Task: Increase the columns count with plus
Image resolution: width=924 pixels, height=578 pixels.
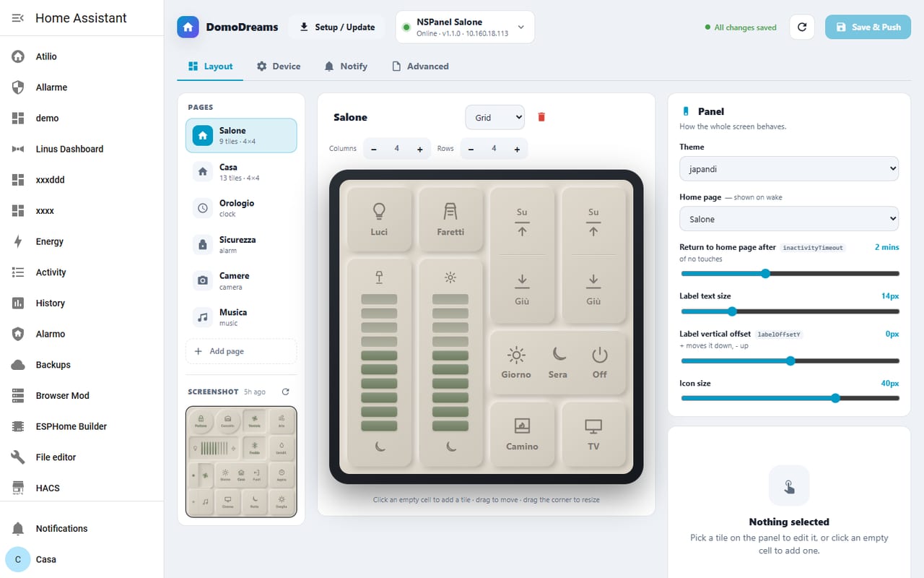Action: [419, 149]
